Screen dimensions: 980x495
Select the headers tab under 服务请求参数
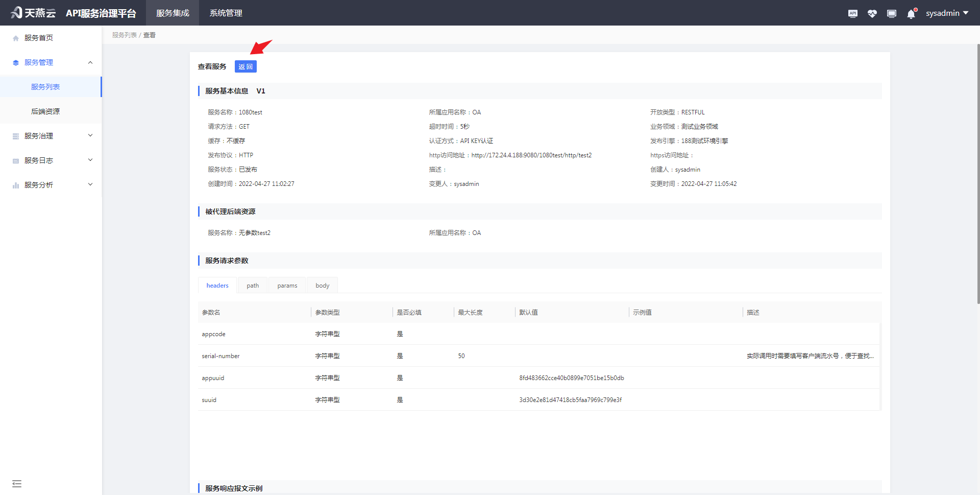click(x=217, y=285)
